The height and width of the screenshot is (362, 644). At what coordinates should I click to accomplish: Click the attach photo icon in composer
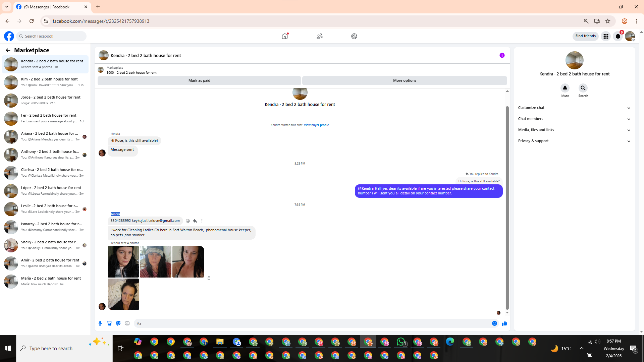click(109, 323)
